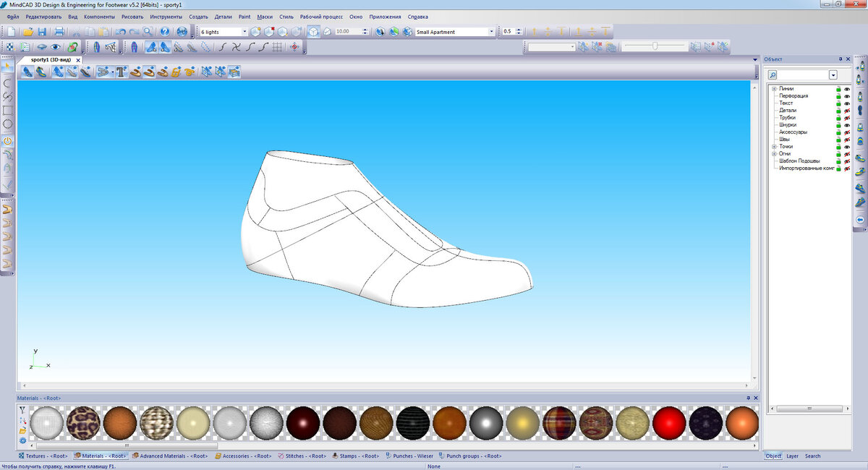Click the folder icon in Materials panel side strip

pyautogui.click(x=22, y=430)
